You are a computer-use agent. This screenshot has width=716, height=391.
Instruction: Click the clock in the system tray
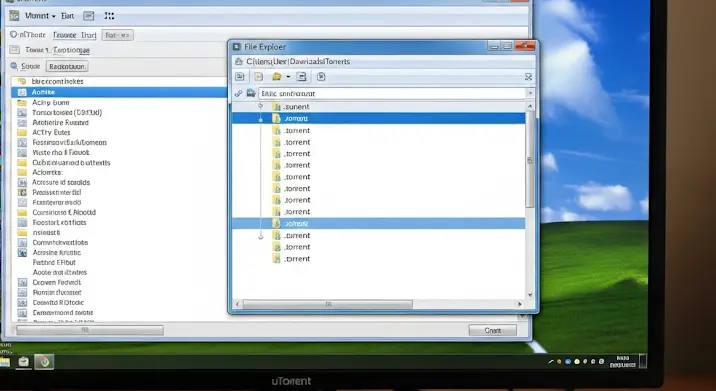click(622, 362)
